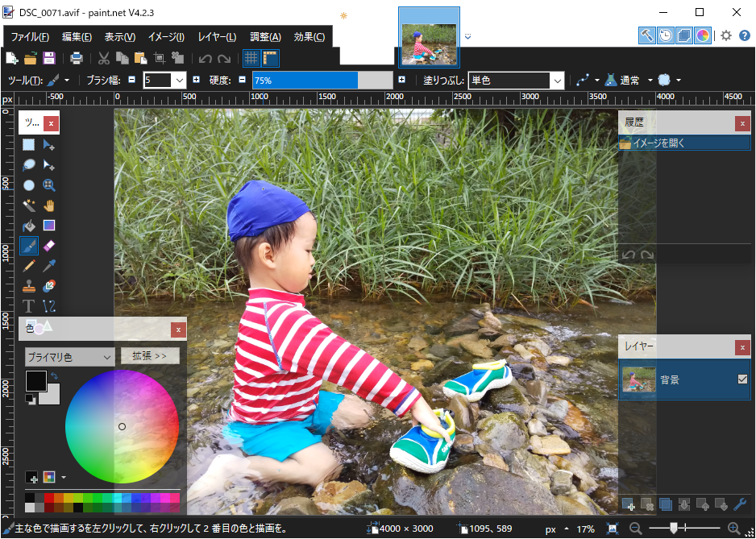Click the 拡張 >> button in the Colors panel
756x539 pixels.
pos(150,355)
